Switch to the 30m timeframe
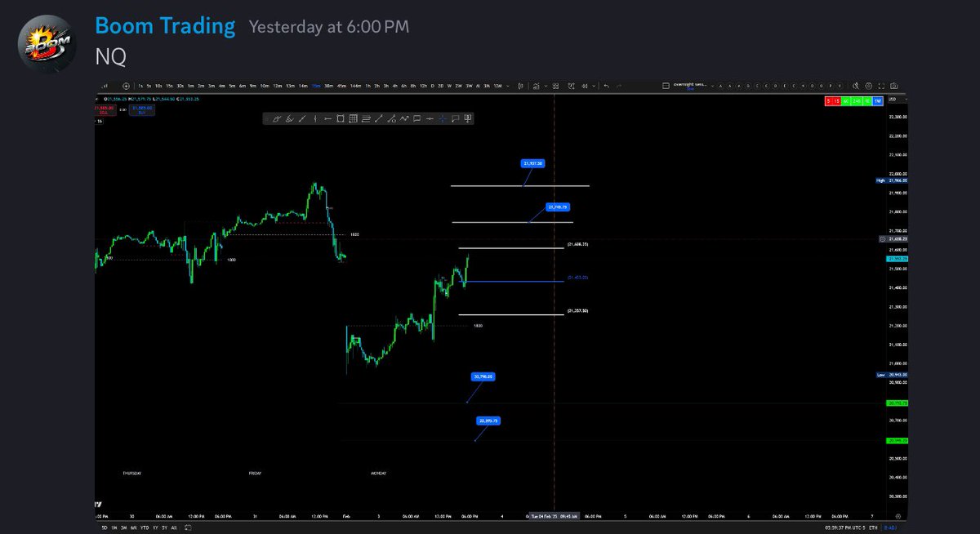 [329, 85]
